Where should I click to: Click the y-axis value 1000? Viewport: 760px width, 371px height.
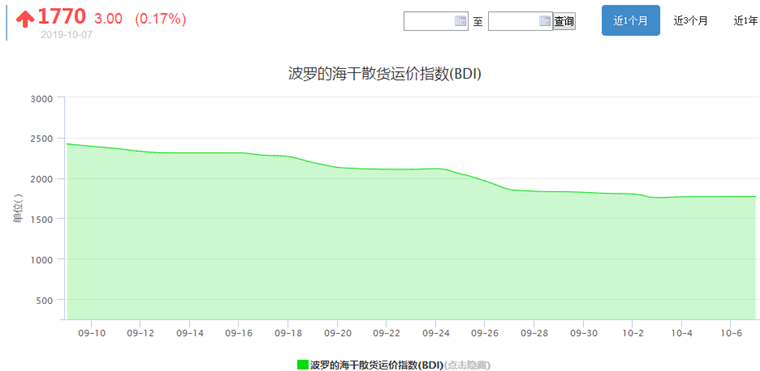[41, 259]
